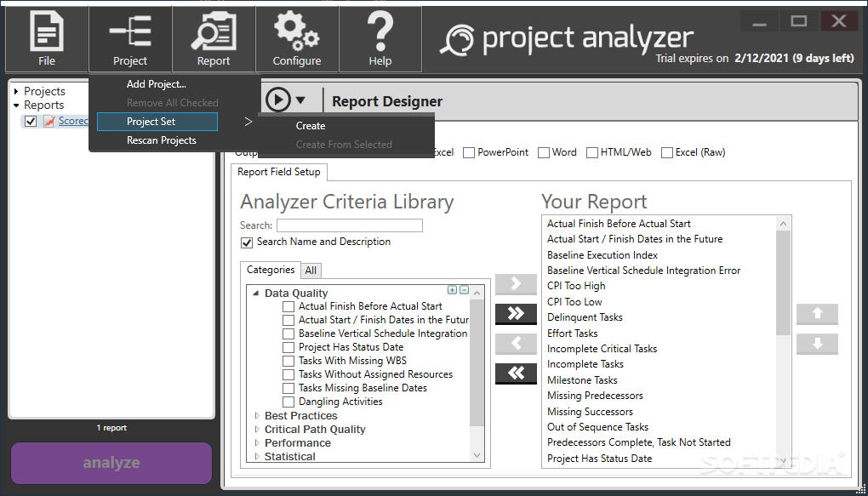
Task: Click the Scorecard report chart icon
Action: pos(49,121)
